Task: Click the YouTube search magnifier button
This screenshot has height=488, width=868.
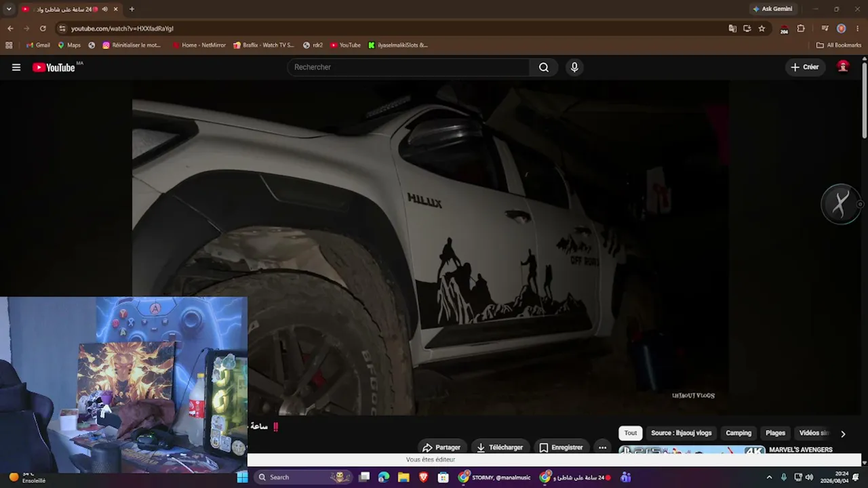Action: coord(544,67)
